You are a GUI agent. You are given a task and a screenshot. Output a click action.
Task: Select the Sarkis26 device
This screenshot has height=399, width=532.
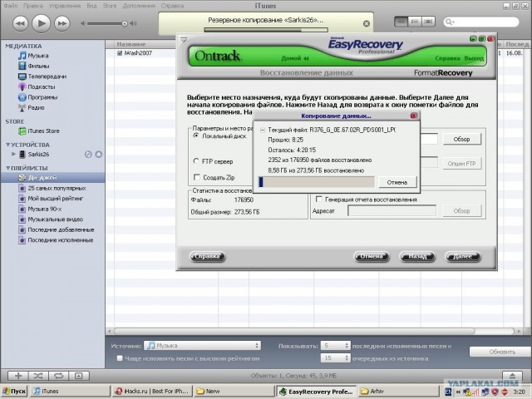38,155
